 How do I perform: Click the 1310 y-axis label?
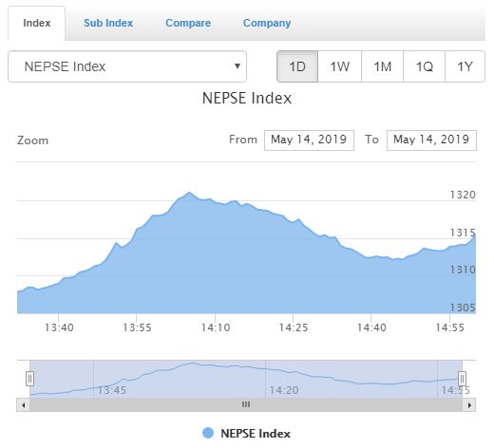tap(463, 270)
